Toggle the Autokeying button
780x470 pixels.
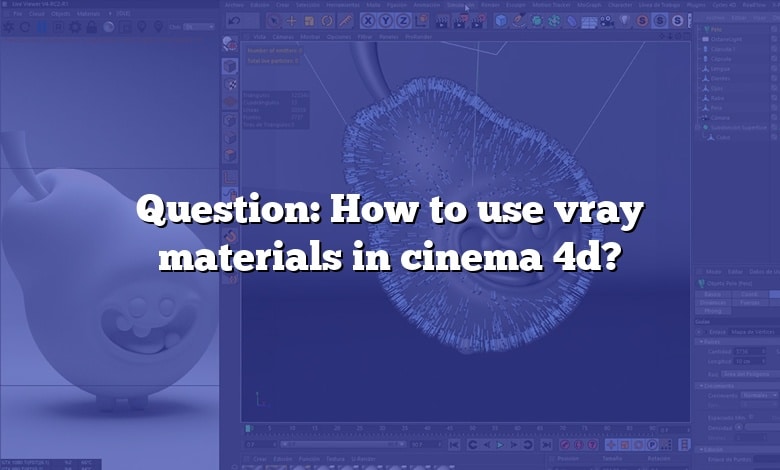[579, 445]
